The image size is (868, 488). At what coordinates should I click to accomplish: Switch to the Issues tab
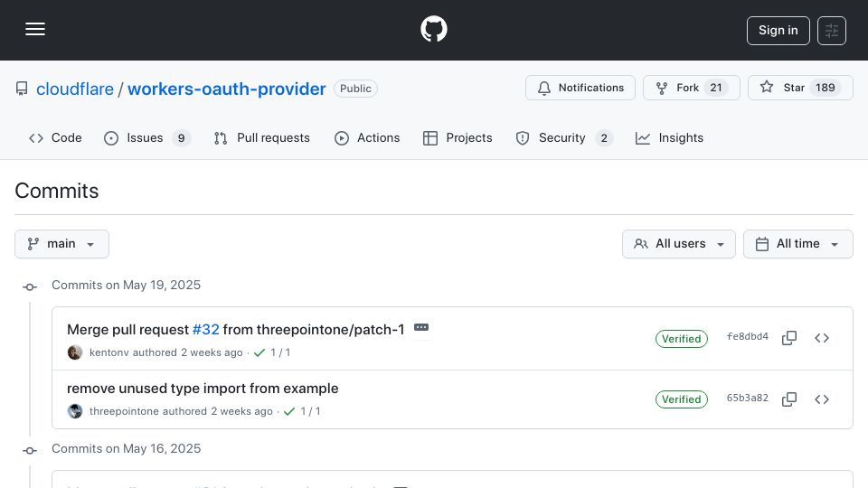146,137
